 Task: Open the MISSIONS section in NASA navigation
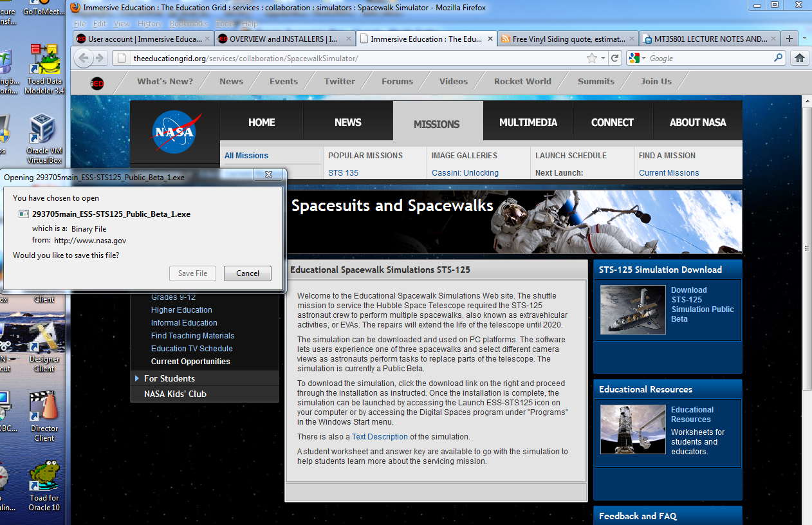437,124
